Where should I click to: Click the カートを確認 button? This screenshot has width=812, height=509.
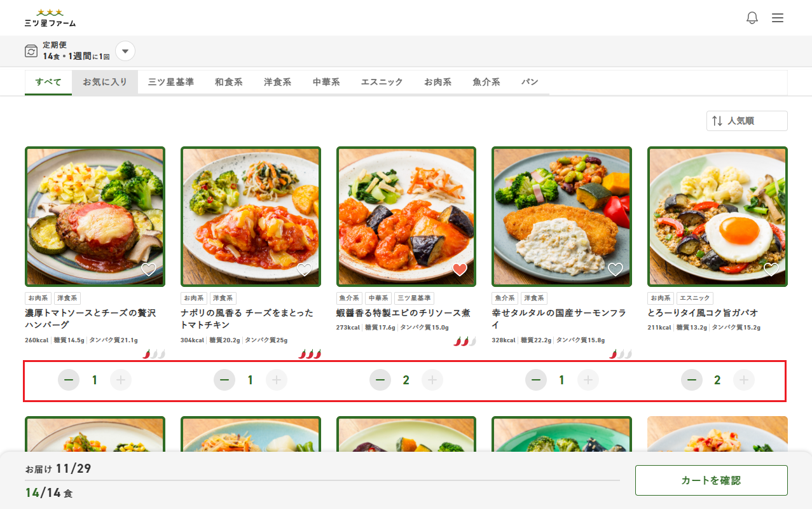click(x=710, y=480)
